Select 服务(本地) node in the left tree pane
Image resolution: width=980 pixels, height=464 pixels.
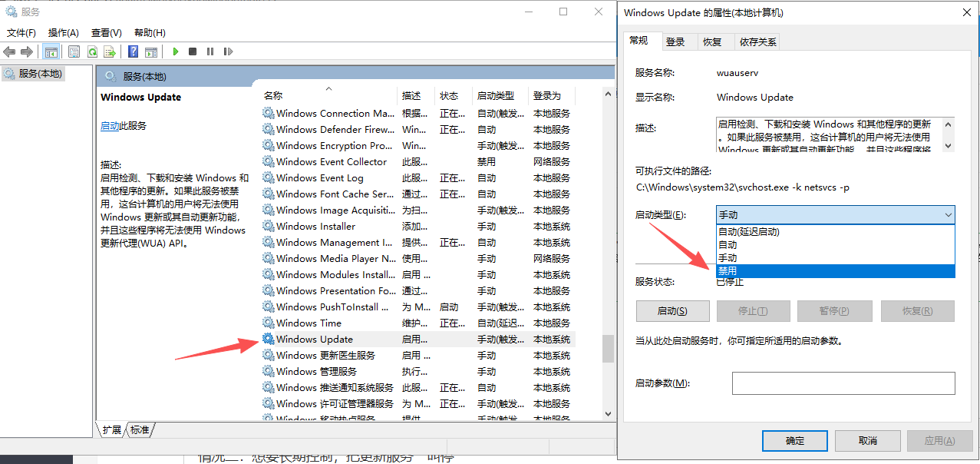tap(34, 74)
